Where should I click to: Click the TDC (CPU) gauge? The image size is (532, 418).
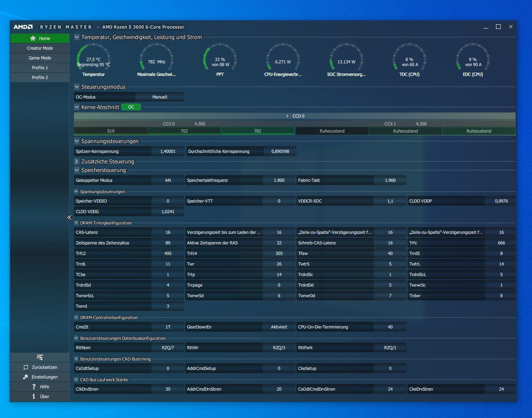point(409,59)
